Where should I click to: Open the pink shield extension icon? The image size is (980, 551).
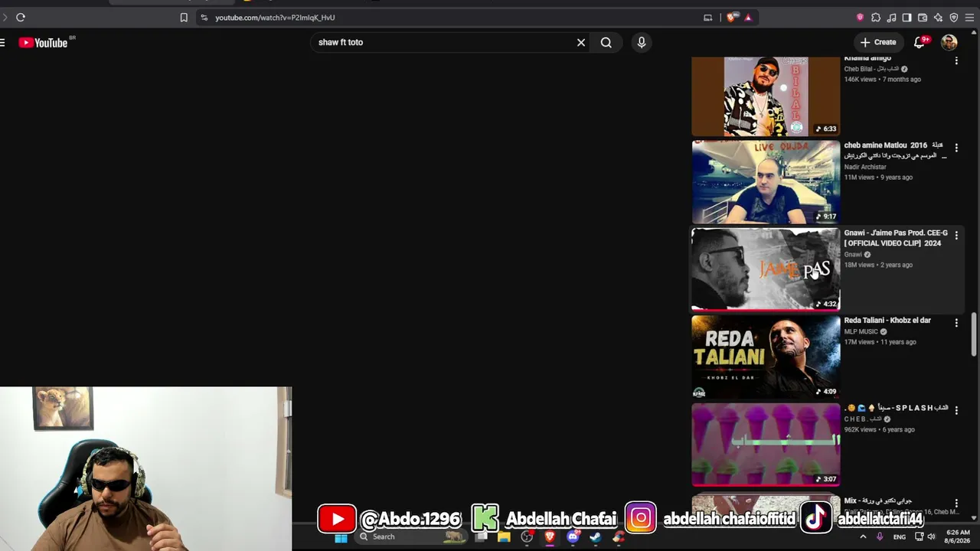click(x=860, y=18)
